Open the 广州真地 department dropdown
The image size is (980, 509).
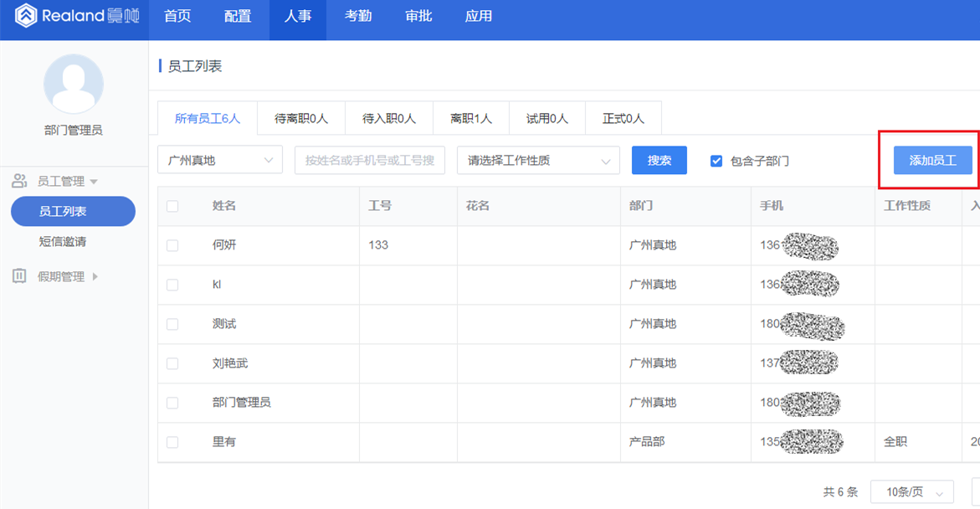click(220, 160)
